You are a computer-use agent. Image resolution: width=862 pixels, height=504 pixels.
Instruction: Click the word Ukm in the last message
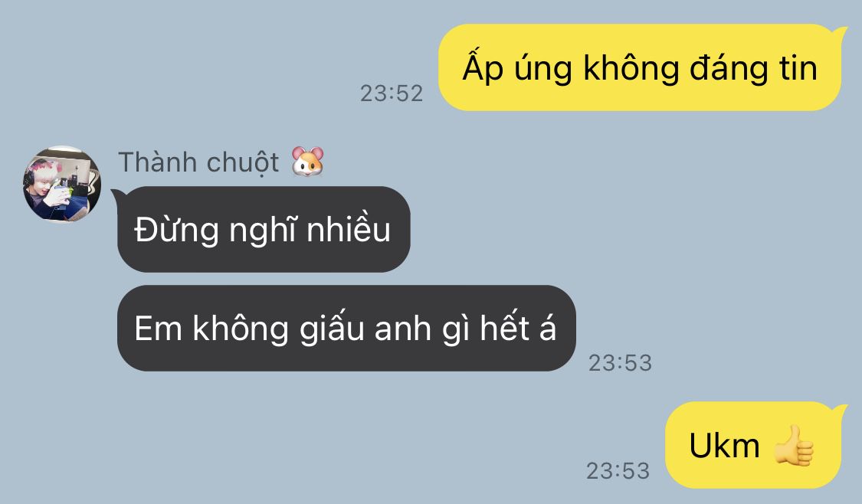coord(725,445)
